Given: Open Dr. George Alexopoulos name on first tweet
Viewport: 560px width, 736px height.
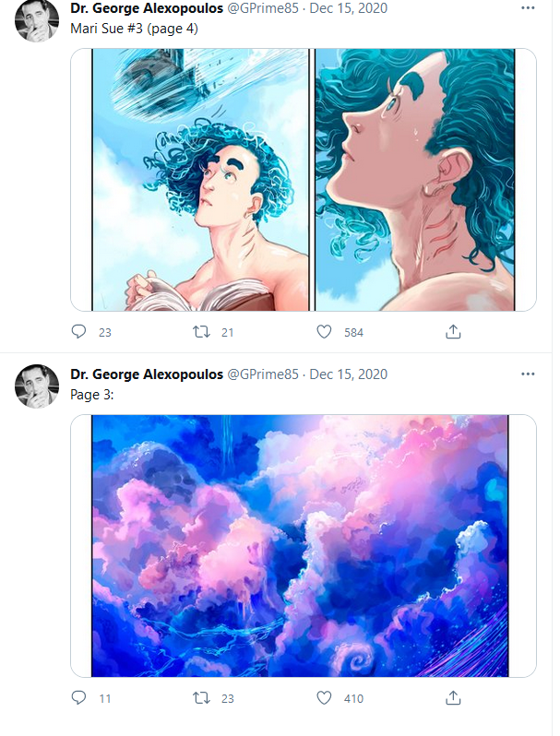Looking at the screenshot, I should click(x=147, y=8).
